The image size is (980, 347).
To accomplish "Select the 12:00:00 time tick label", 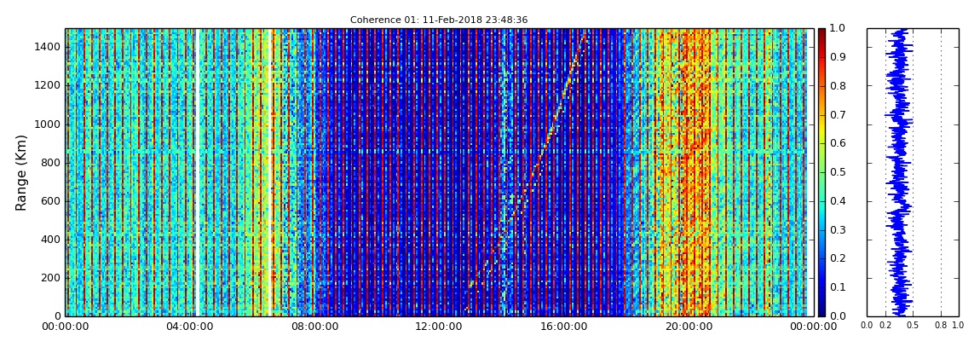I will pos(438,327).
